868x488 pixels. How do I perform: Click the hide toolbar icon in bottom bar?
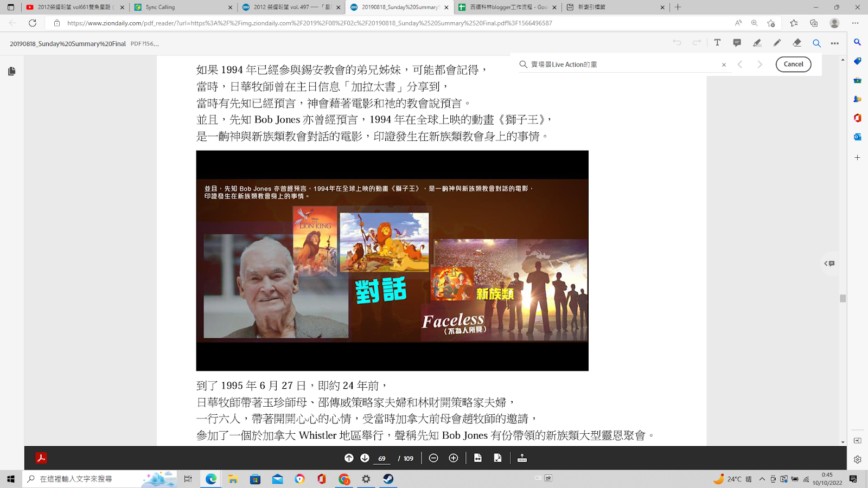point(522,458)
